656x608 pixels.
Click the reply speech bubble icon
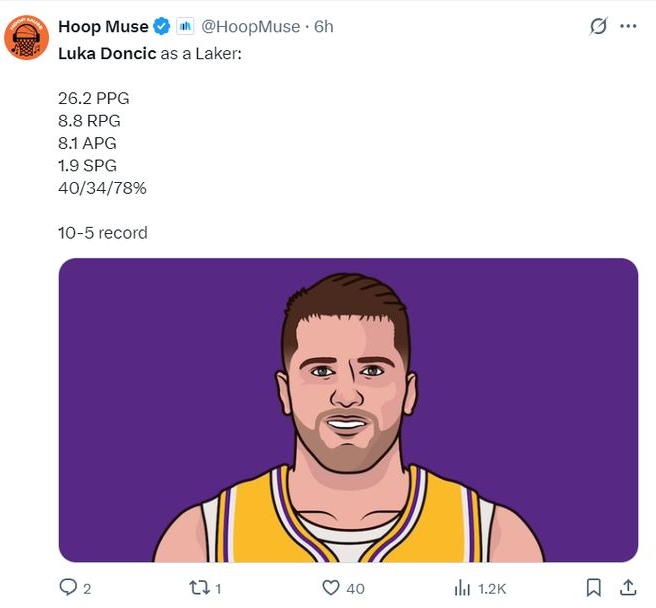point(68,587)
